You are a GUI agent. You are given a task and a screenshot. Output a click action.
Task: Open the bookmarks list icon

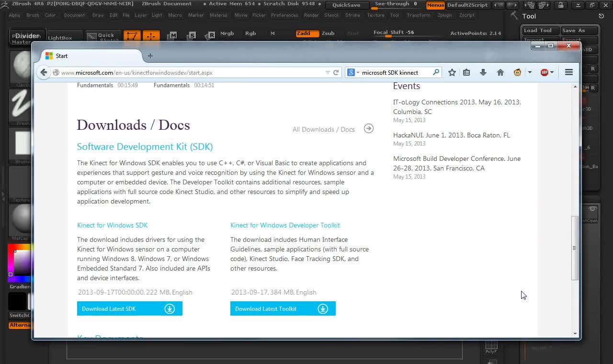(466, 72)
